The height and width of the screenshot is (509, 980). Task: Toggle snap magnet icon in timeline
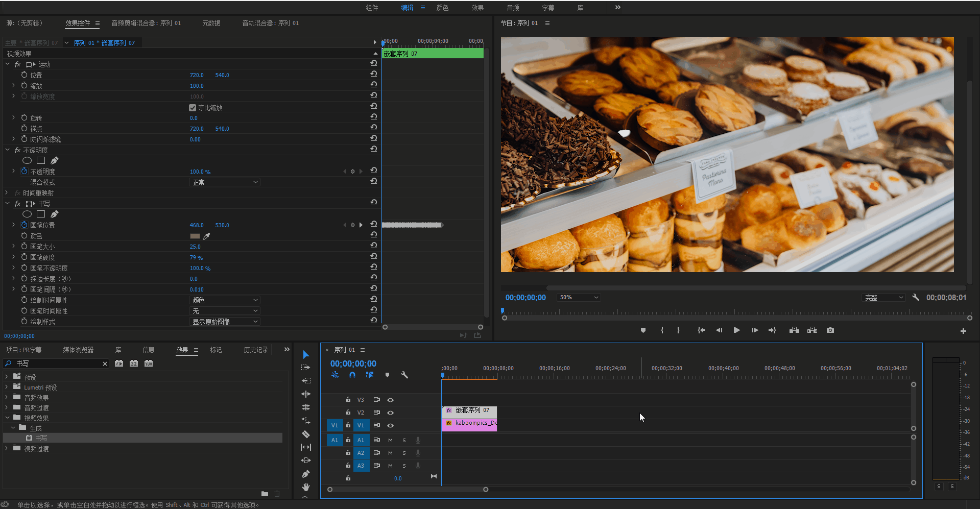click(352, 375)
